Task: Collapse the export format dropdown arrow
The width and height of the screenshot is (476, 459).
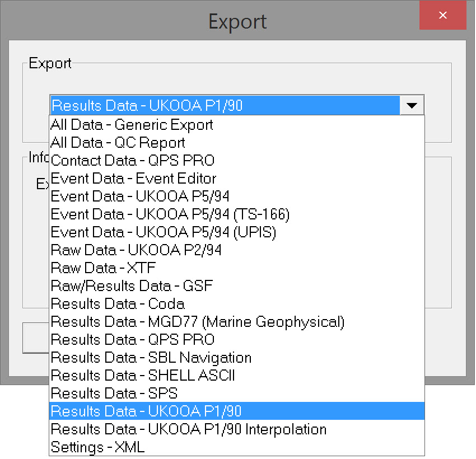Action: [x=413, y=105]
